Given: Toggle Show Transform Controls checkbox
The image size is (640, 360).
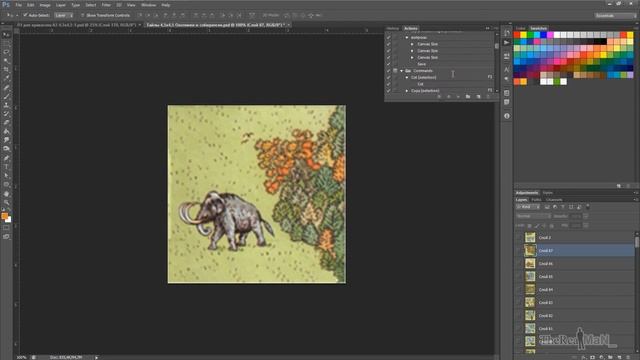Looking at the screenshot, I should [82, 15].
